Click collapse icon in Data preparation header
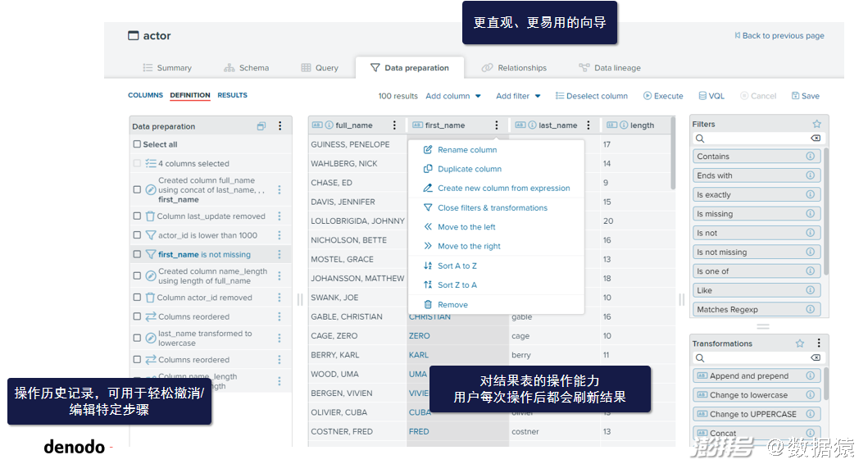 pyautogui.click(x=261, y=126)
